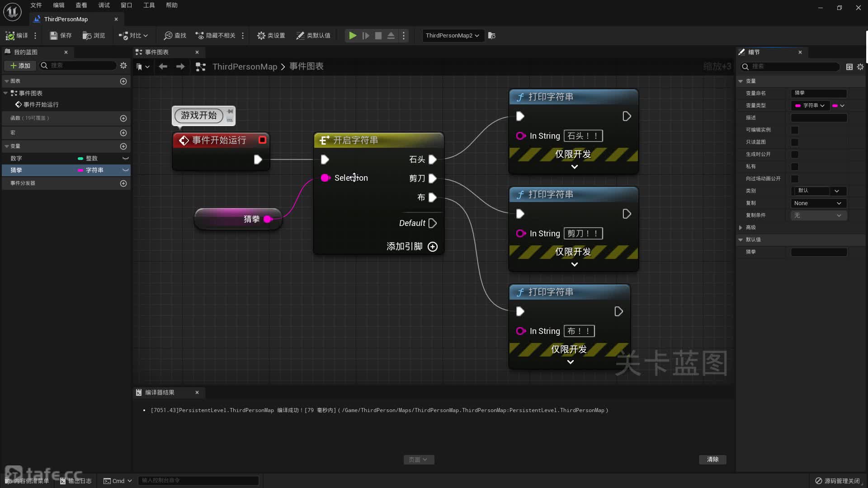868x488 pixels.
Task: Navigate back in graph history
Action: 163,66
